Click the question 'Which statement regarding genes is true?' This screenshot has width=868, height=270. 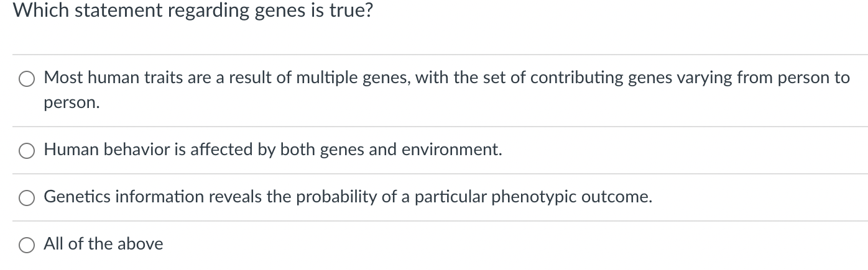(x=193, y=11)
